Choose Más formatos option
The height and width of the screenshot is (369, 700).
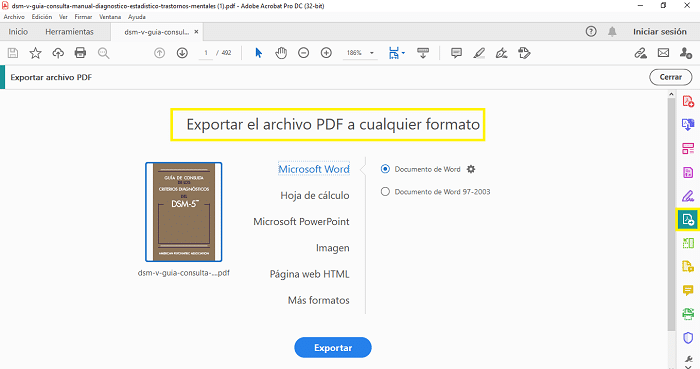[319, 300]
